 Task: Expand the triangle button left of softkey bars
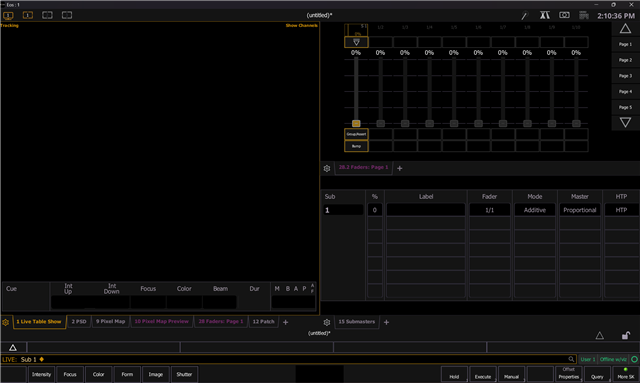(x=13, y=347)
